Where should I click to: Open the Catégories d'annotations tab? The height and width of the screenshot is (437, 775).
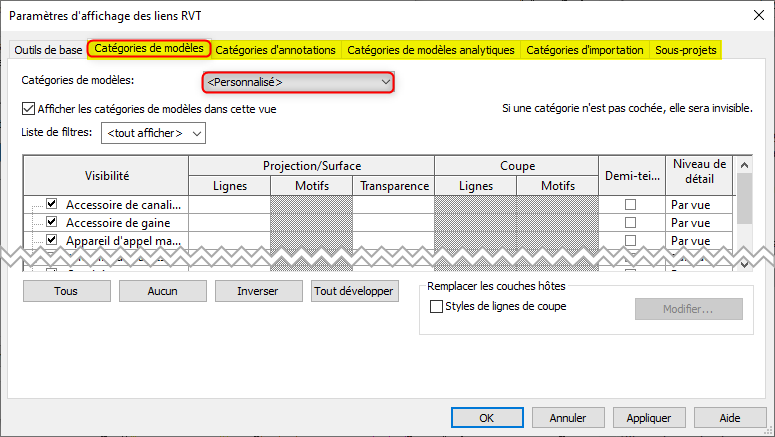[x=277, y=50]
